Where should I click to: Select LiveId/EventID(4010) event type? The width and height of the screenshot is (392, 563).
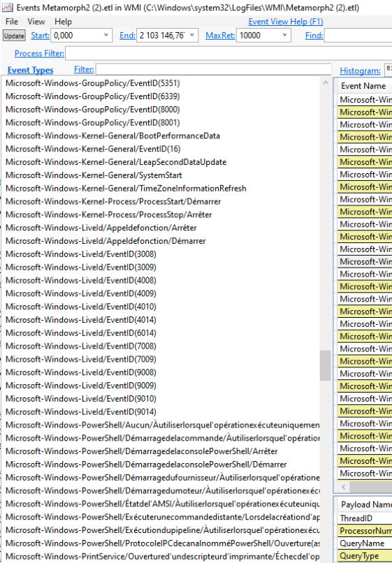(x=81, y=307)
